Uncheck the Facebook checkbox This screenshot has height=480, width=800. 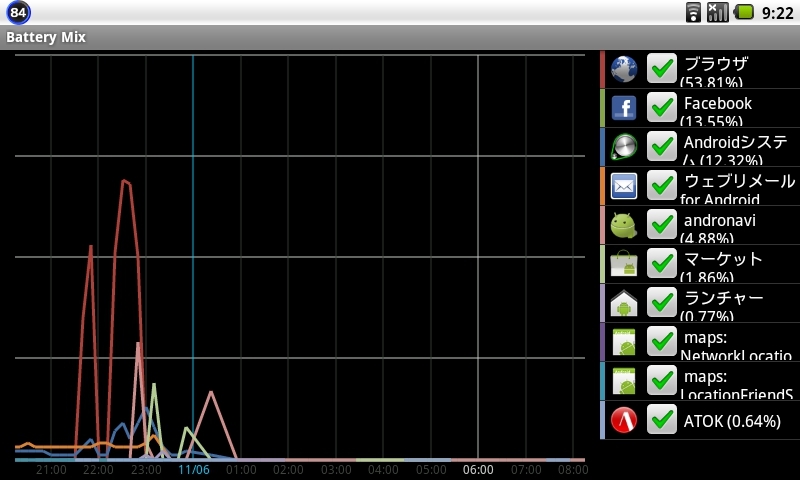coord(662,107)
